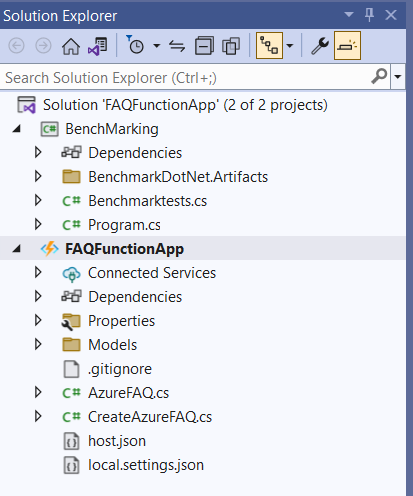Expand the BenchmarkDotNet.Artifacts folder
Viewport: 413px width, 496px height.
click(x=38, y=176)
